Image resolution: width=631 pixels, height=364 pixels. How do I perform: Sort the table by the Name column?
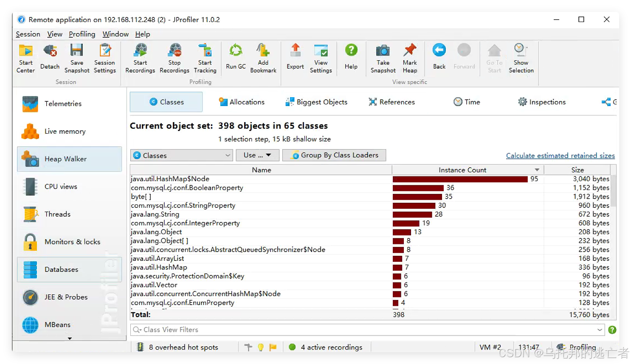(261, 170)
